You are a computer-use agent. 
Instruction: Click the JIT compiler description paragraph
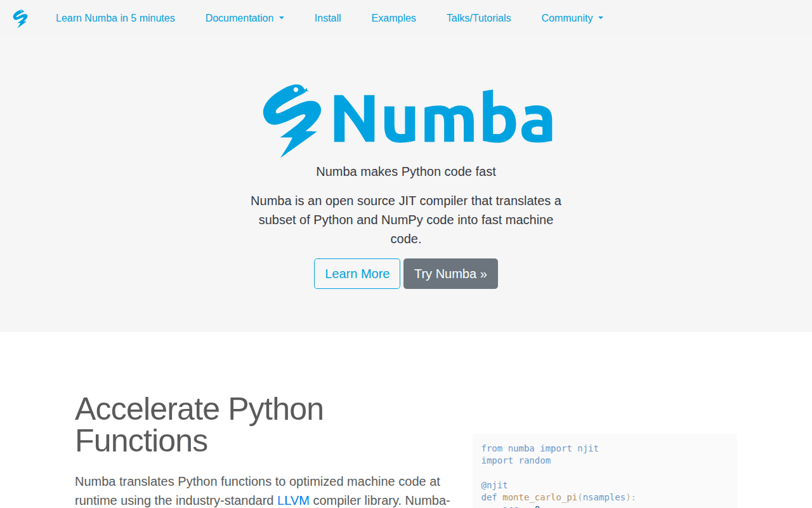click(406, 220)
